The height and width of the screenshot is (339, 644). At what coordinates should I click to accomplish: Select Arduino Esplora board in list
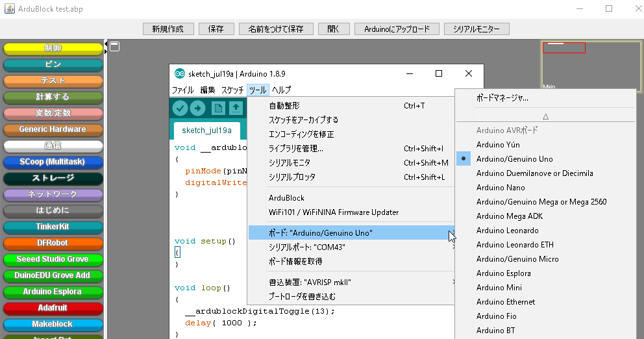545,273
